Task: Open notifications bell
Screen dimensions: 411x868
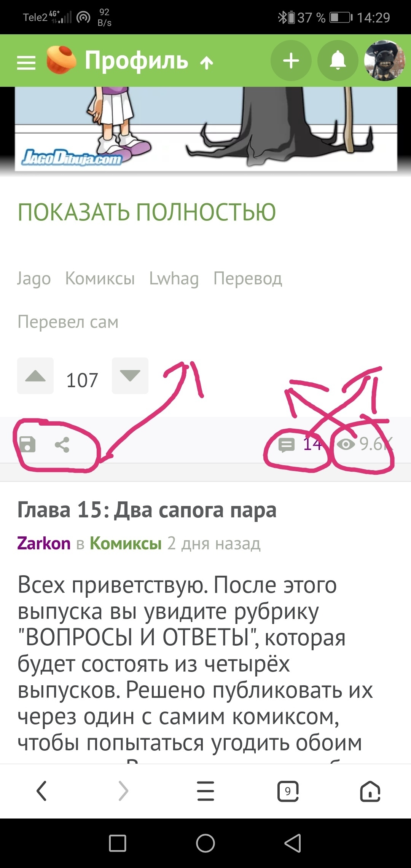Action: click(x=338, y=61)
